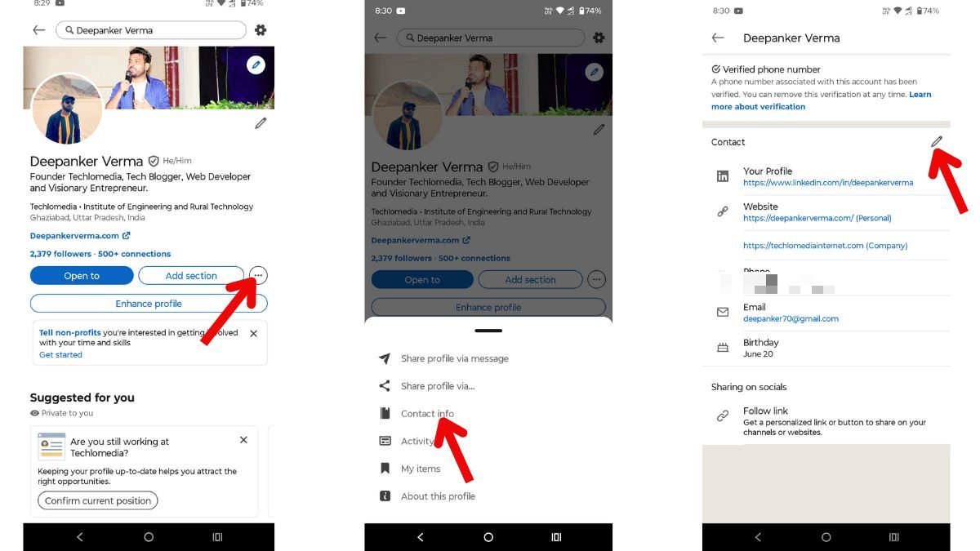This screenshot has width=980, height=551.
Task: Close the 'Are you still working at Techlomedia' card
Action: (x=243, y=440)
